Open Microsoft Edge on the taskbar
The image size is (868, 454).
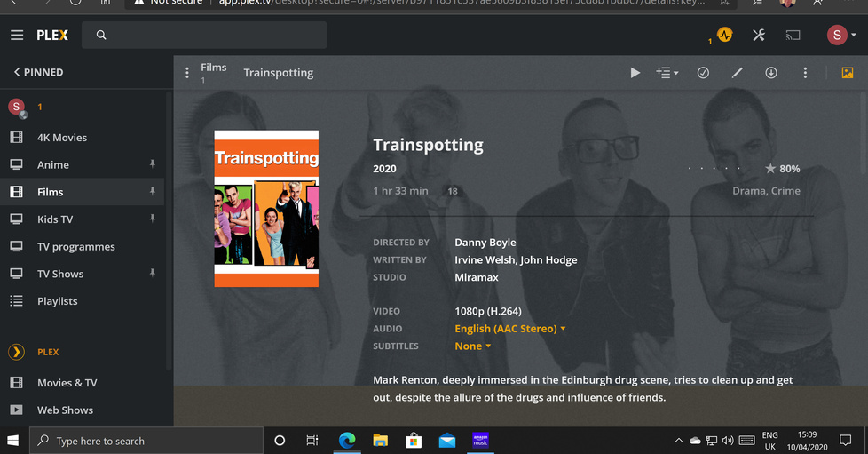click(x=347, y=441)
